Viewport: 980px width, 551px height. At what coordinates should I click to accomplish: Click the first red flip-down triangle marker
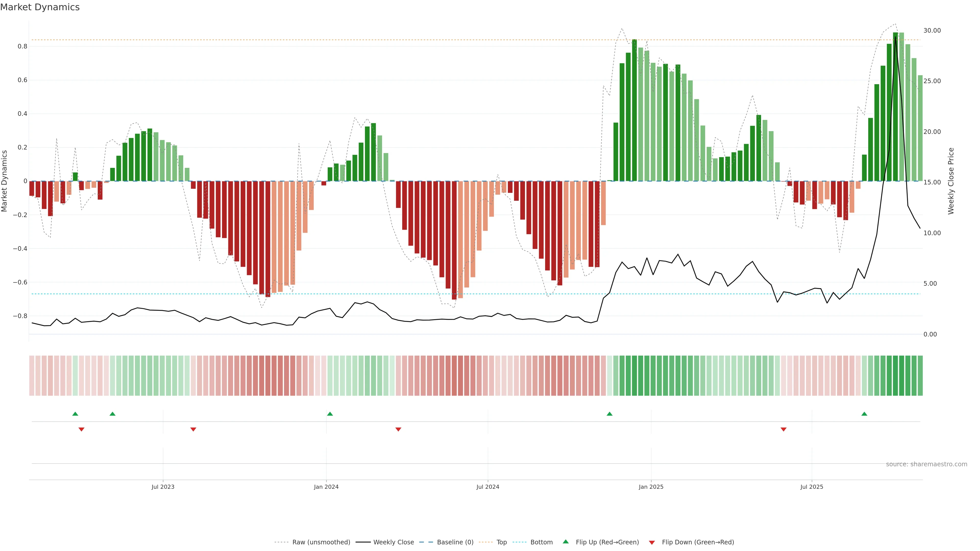point(81,429)
